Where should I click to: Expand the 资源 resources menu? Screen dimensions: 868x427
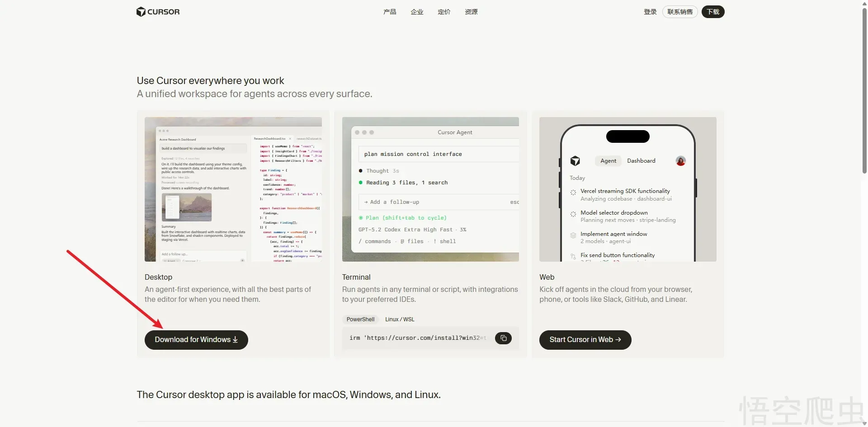click(471, 12)
